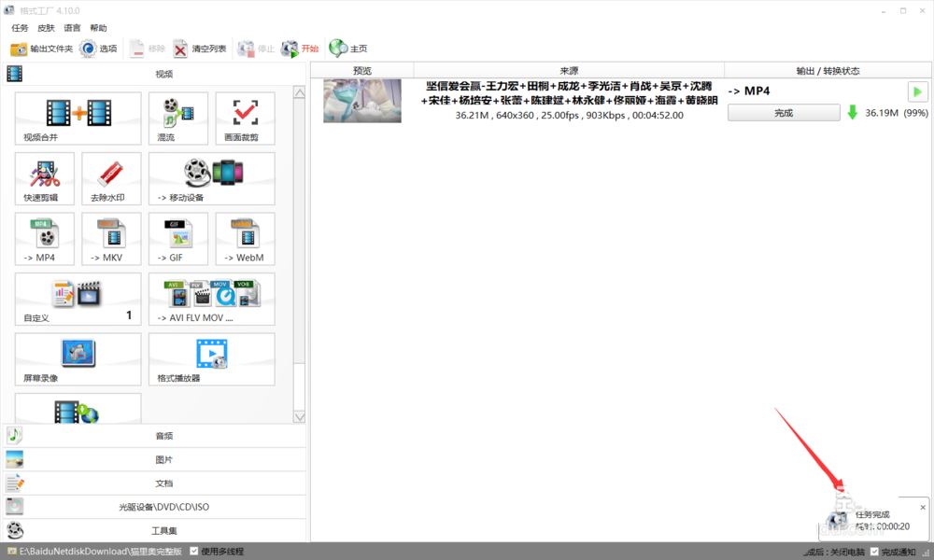Image resolution: width=934 pixels, height=560 pixels.
Task: Open the 语言 language menu
Action: 72,28
